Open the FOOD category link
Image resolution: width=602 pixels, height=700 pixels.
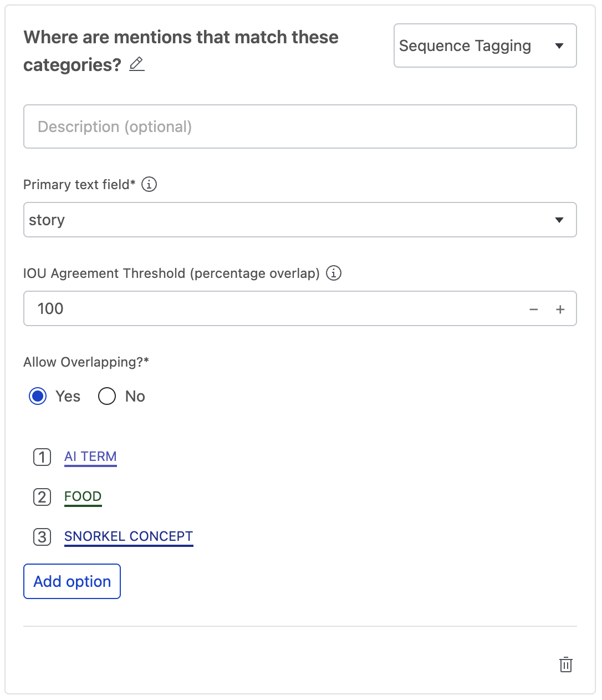(83, 496)
